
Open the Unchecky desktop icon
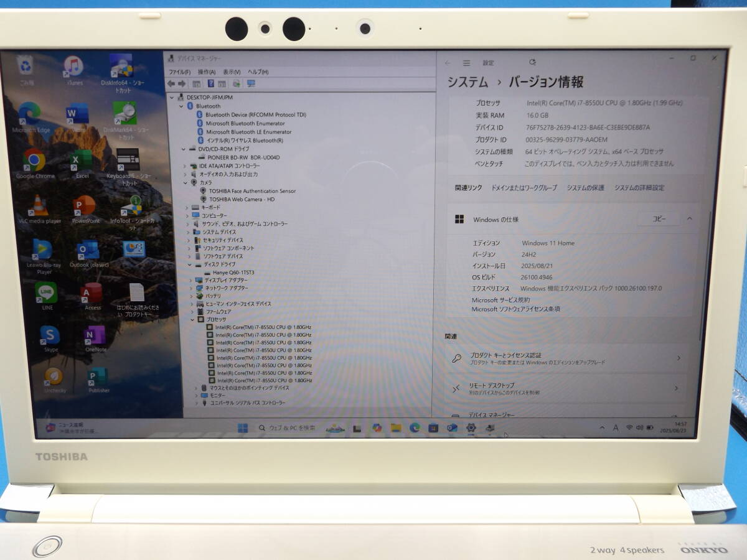click(54, 380)
